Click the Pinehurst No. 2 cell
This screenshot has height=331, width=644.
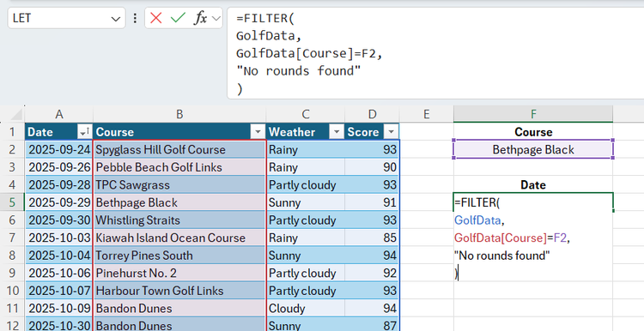click(179, 274)
